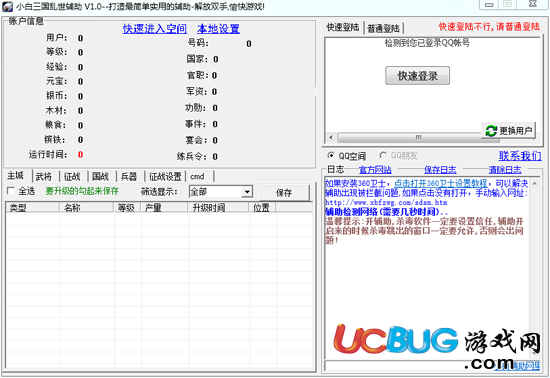Image resolution: width=550 pixels, height=378 pixels.
Task: Switch to the 武将 tab
Action: click(44, 176)
